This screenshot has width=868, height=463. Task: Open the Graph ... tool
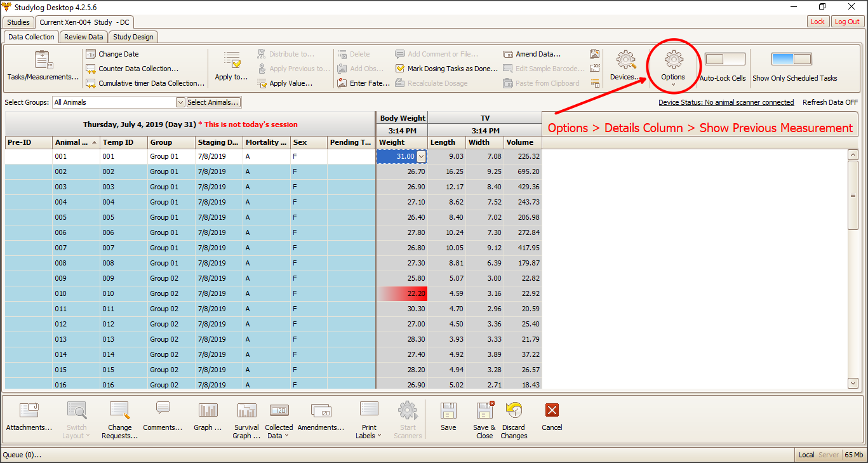208,416
